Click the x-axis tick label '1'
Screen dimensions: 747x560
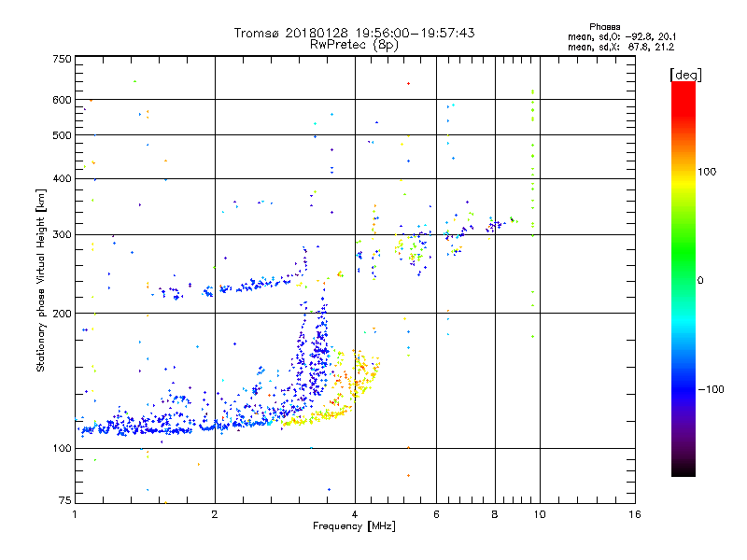pyautogui.click(x=75, y=514)
